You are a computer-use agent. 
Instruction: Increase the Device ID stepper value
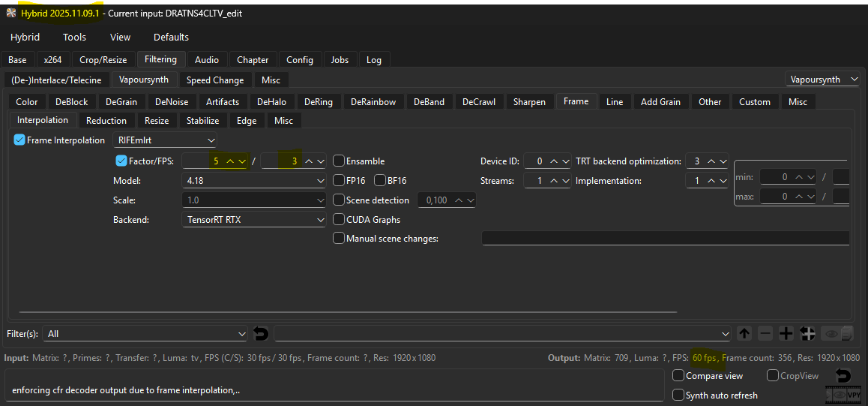tap(554, 161)
